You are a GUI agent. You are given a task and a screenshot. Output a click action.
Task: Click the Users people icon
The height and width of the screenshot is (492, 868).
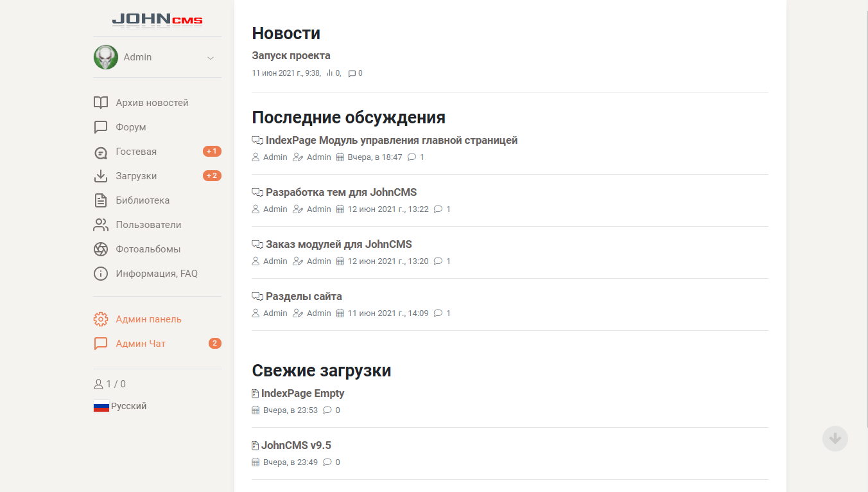101,225
